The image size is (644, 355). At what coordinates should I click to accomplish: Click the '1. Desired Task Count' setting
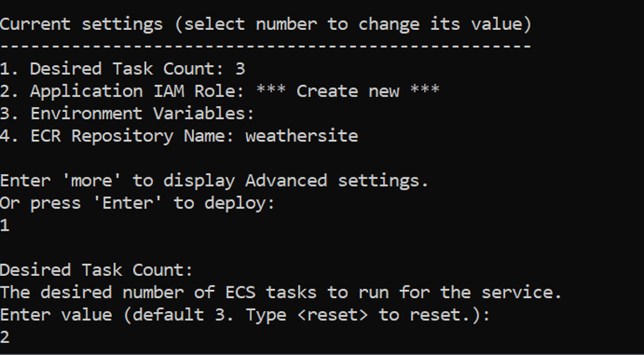(123, 69)
